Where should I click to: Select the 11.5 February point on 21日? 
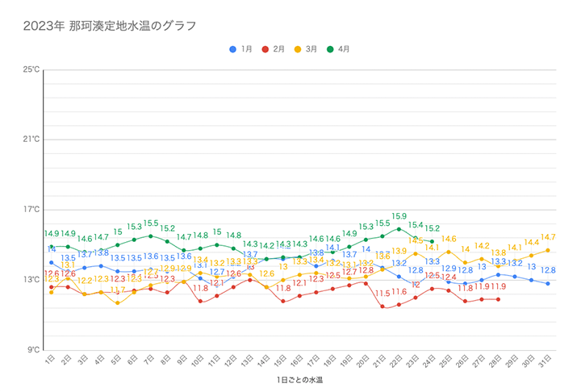click(x=382, y=307)
